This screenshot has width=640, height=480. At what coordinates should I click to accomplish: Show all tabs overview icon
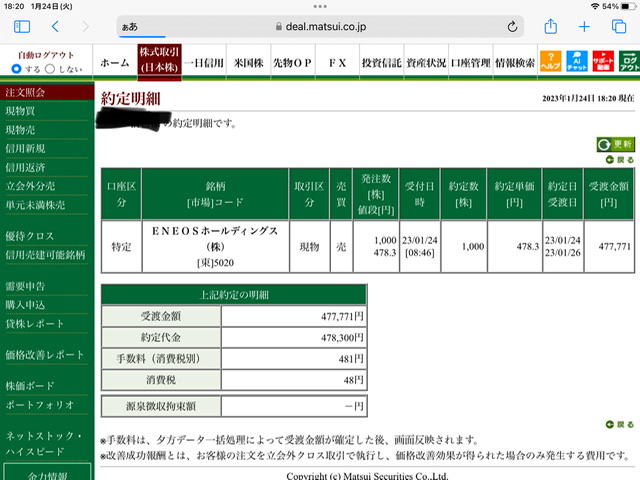click(x=619, y=27)
